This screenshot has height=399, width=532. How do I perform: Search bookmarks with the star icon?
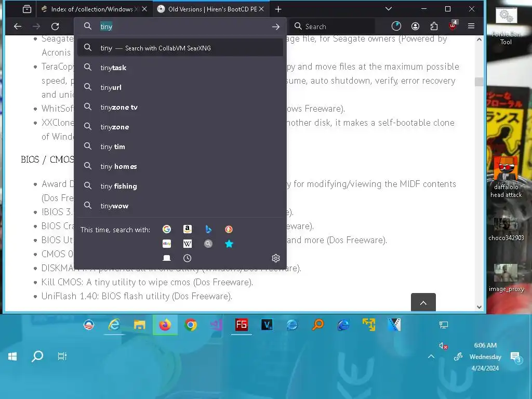[229, 244]
